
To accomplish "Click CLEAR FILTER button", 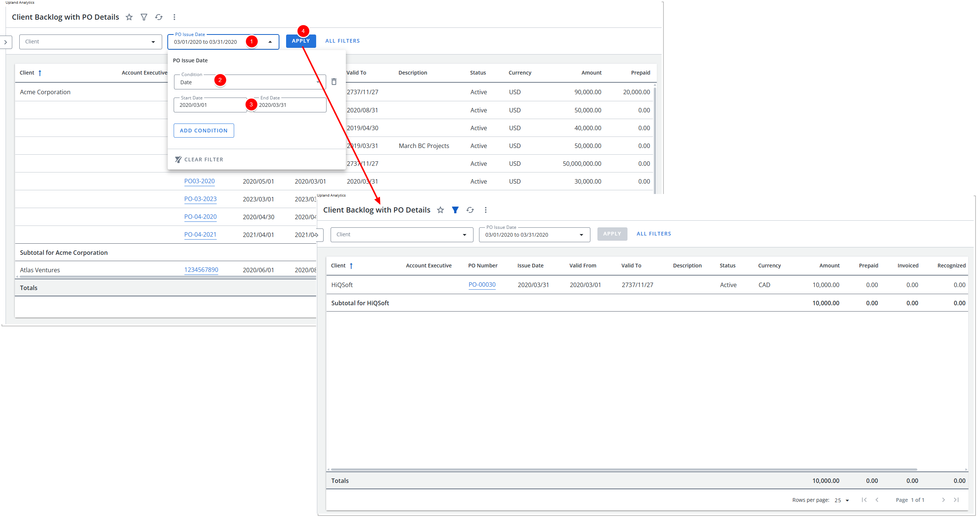I will coord(199,159).
